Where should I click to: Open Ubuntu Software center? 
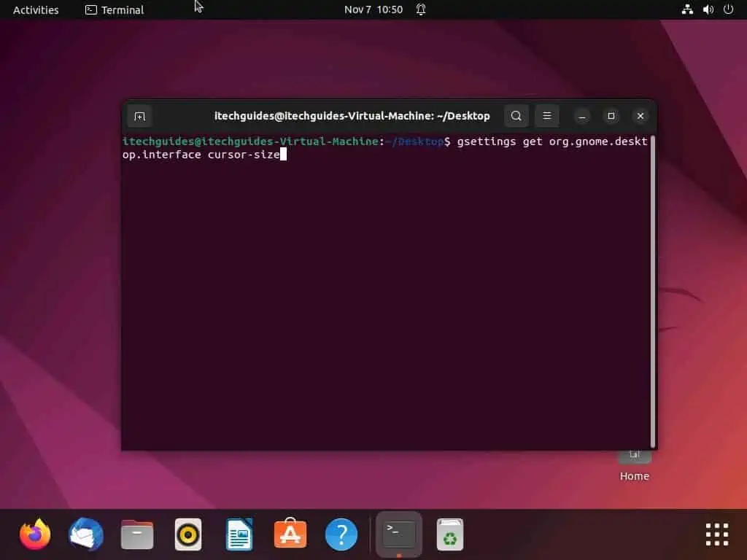point(290,534)
